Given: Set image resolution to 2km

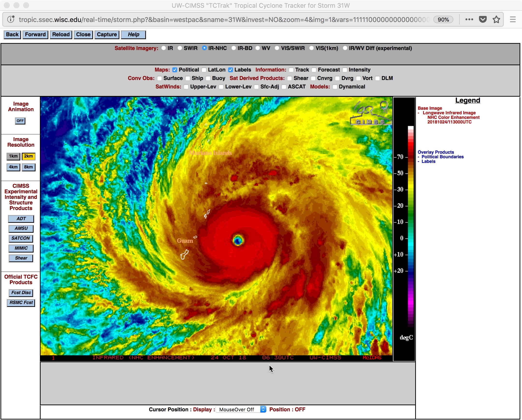Looking at the screenshot, I should [29, 156].
